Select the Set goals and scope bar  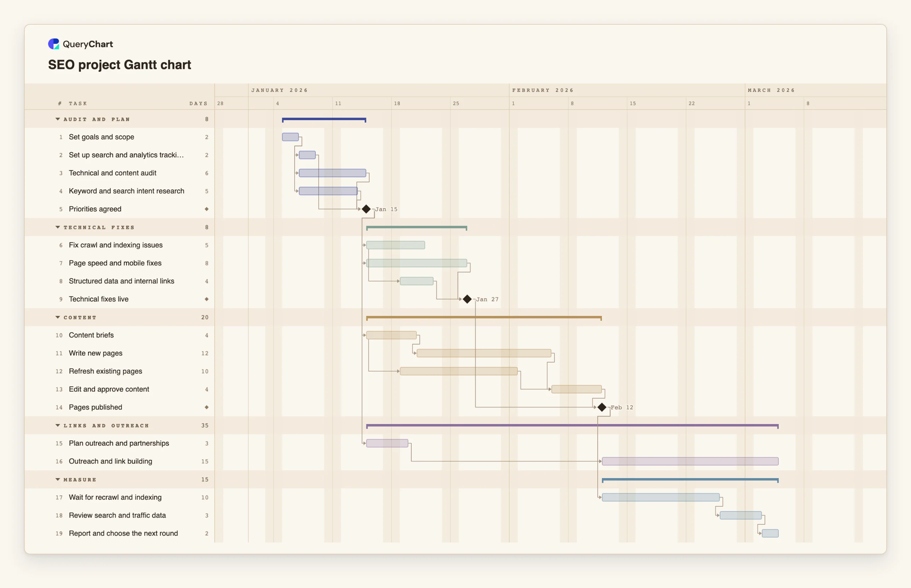click(x=290, y=137)
